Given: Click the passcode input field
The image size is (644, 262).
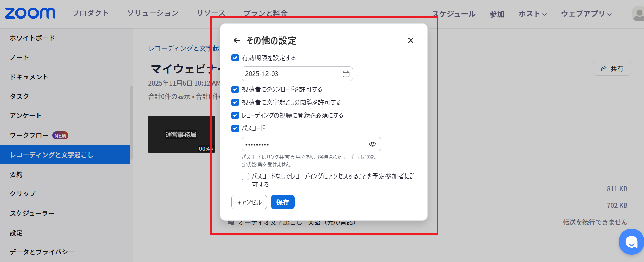Looking at the screenshot, I should 304,144.
